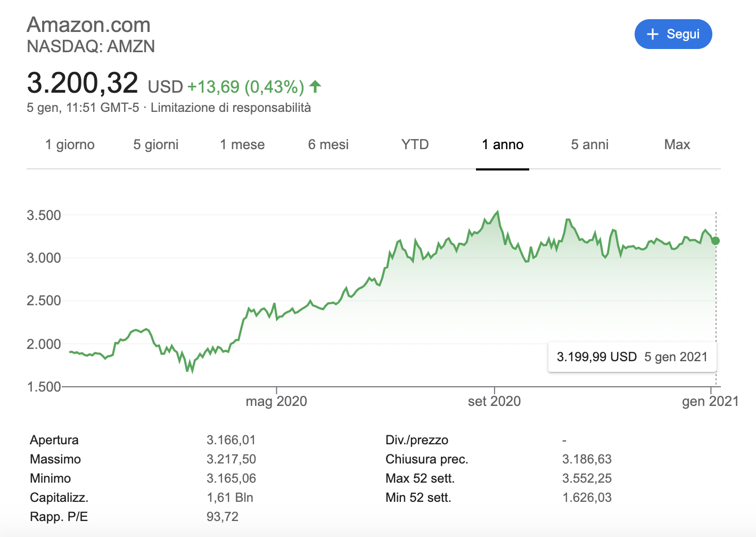
Task: Click the green endpoint dot on the chart
Action: tap(716, 241)
